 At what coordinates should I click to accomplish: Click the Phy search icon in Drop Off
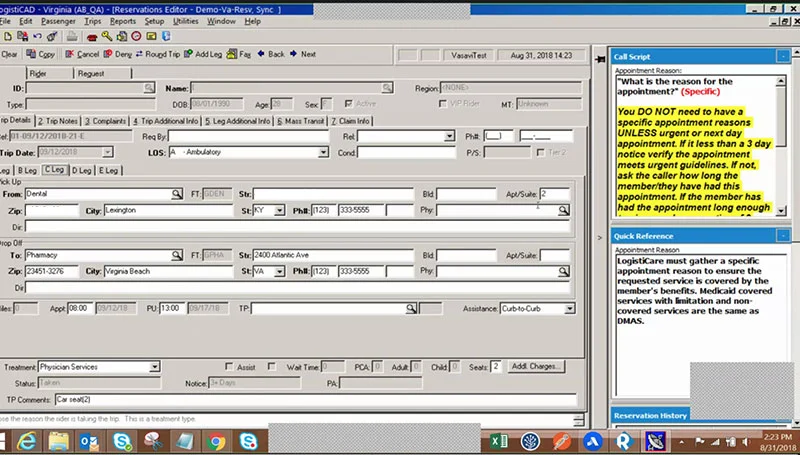point(563,271)
